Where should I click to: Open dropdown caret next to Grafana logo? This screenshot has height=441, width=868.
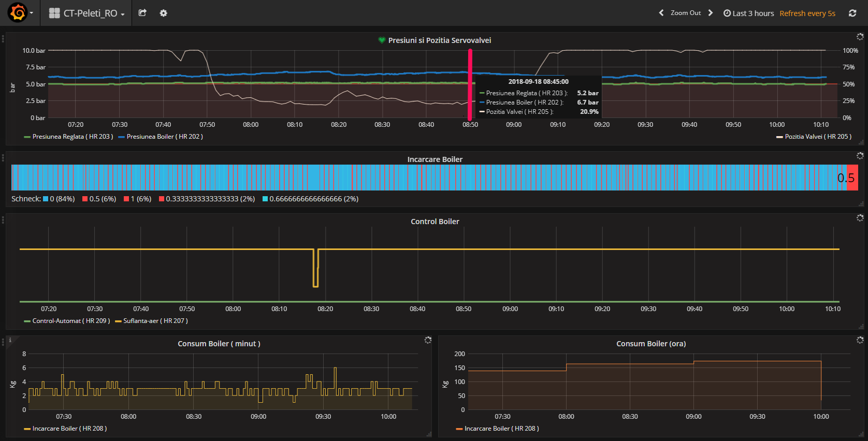[32, 13]
